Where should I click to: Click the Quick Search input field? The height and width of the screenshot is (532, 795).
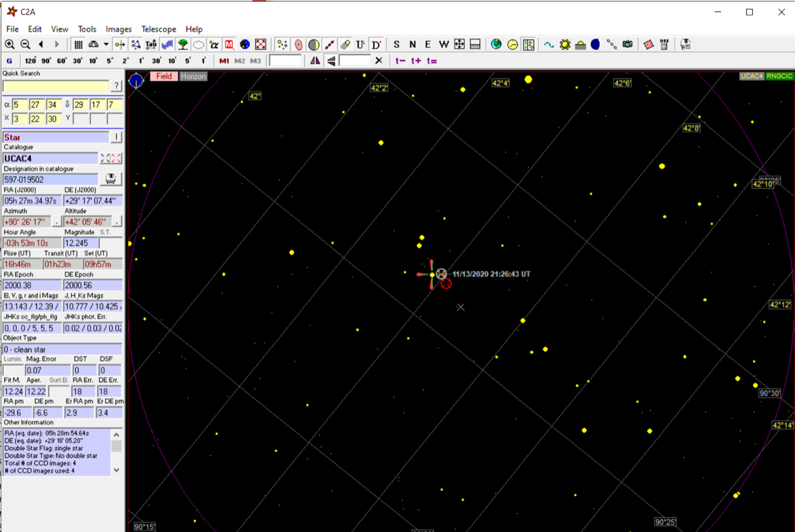click(x=56, y=86)
